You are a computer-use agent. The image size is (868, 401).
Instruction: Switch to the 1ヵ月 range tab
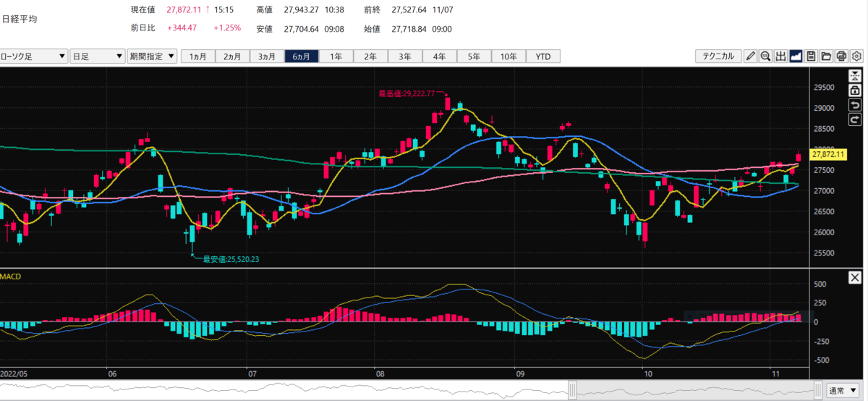[x=197, y=56]
